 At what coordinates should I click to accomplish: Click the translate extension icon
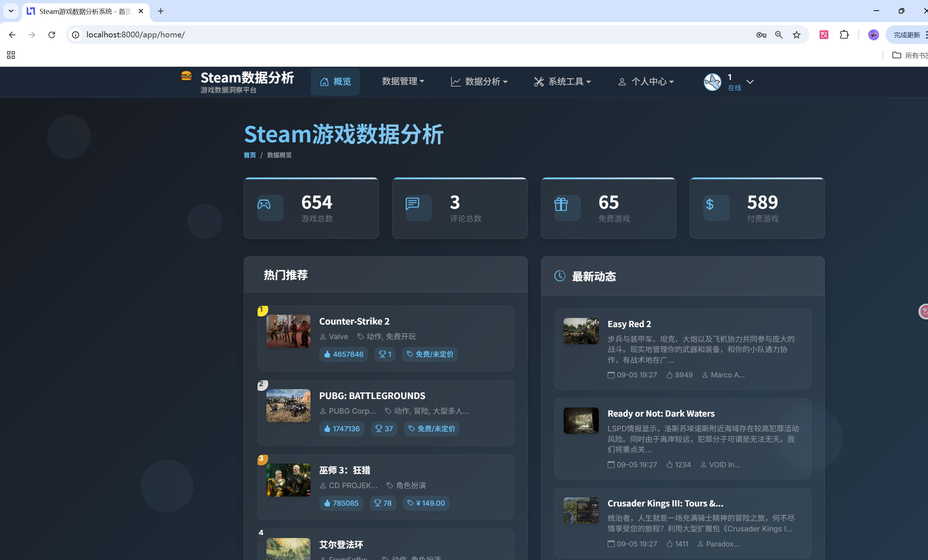tap(824, 34)
